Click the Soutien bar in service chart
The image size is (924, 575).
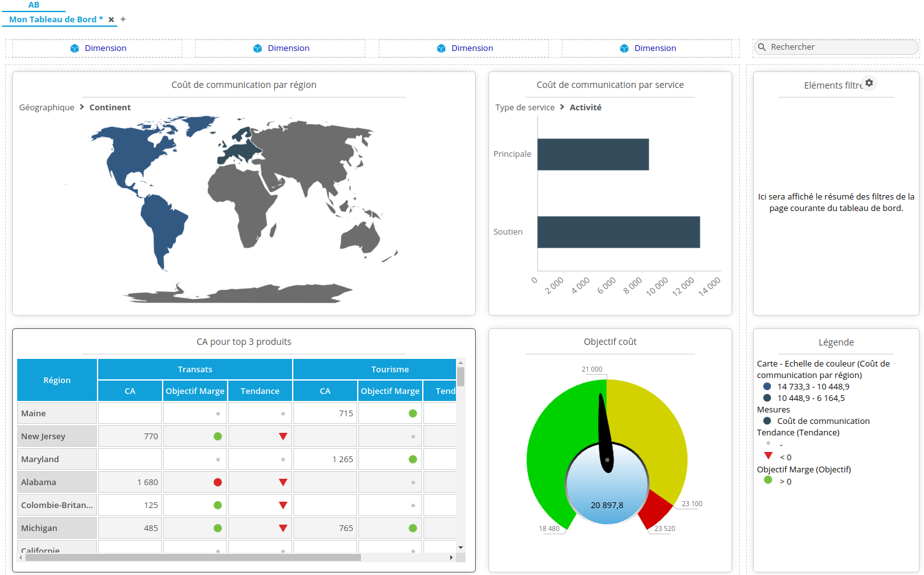pyautogui.click(x=618, y=232)
